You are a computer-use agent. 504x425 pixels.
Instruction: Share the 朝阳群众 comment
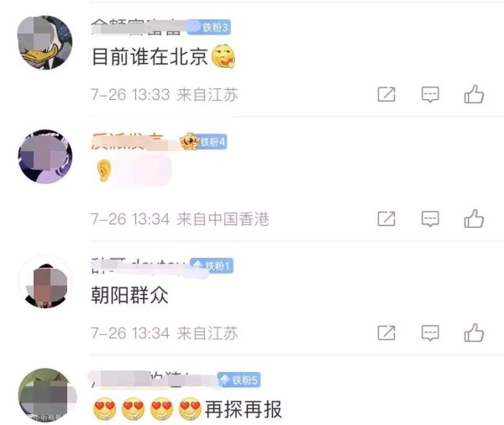coord(386,333)
